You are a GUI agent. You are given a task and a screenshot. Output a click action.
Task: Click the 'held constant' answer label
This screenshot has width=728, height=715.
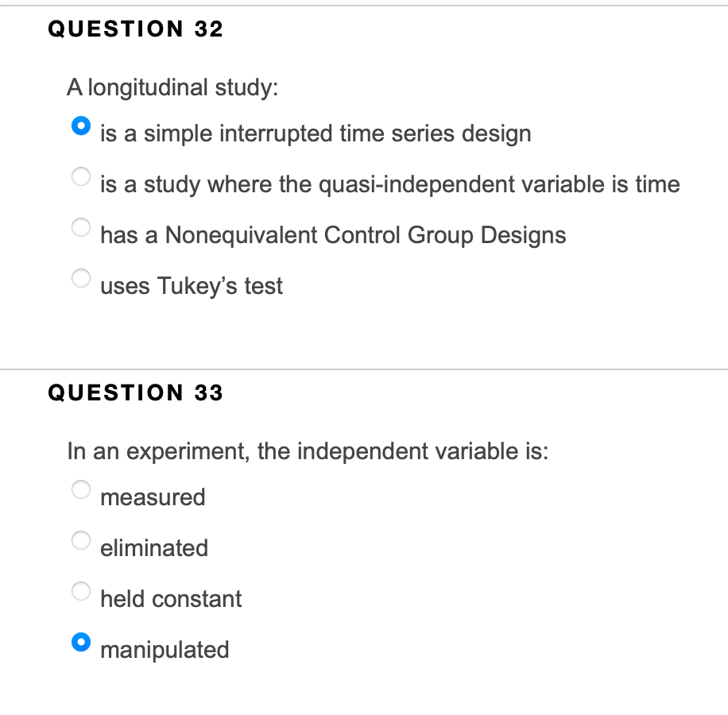(x=171, y=600)
